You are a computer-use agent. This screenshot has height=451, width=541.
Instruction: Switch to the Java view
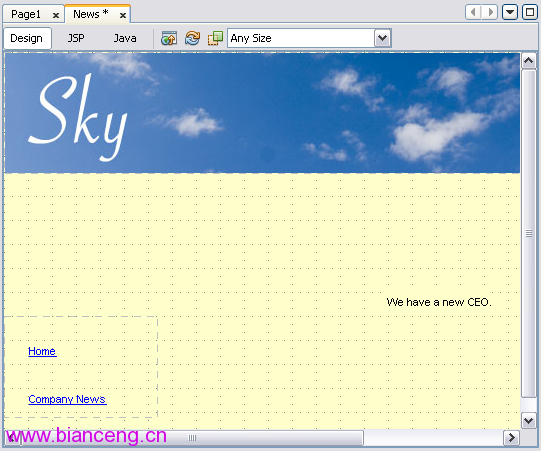tap(125, 38)
